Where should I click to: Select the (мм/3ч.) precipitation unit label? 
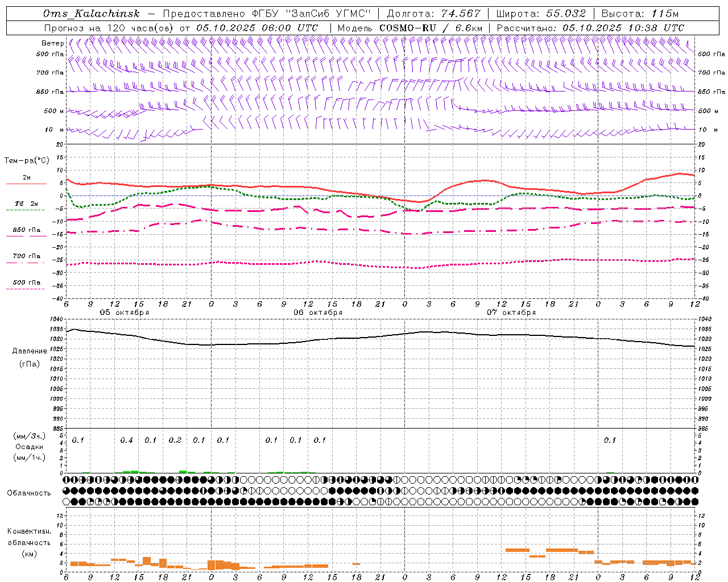[30, 436]
